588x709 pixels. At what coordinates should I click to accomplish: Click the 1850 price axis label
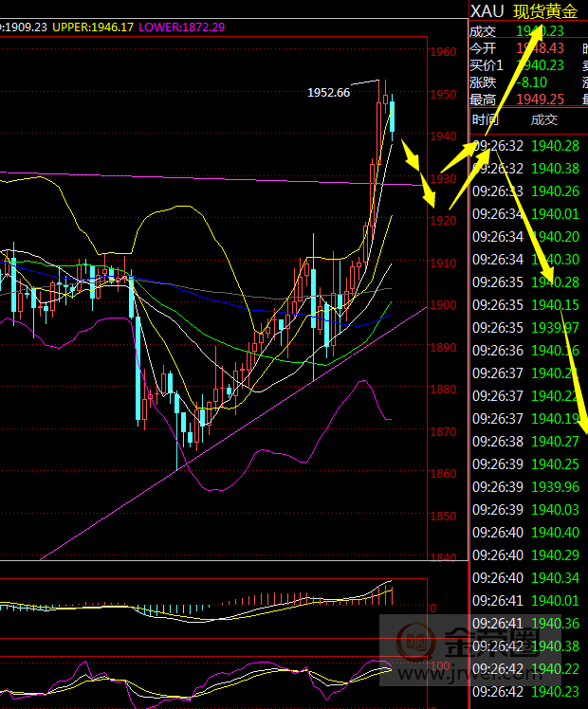point(443,516)
